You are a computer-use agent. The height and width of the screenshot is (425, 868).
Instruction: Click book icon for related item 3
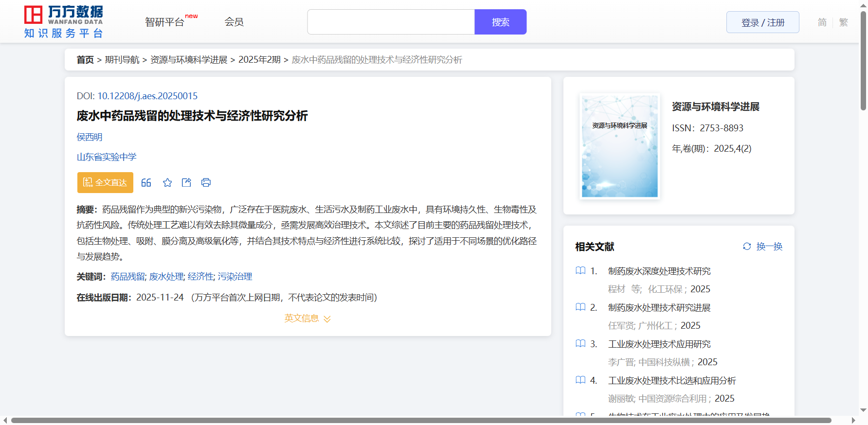[580, 344]
